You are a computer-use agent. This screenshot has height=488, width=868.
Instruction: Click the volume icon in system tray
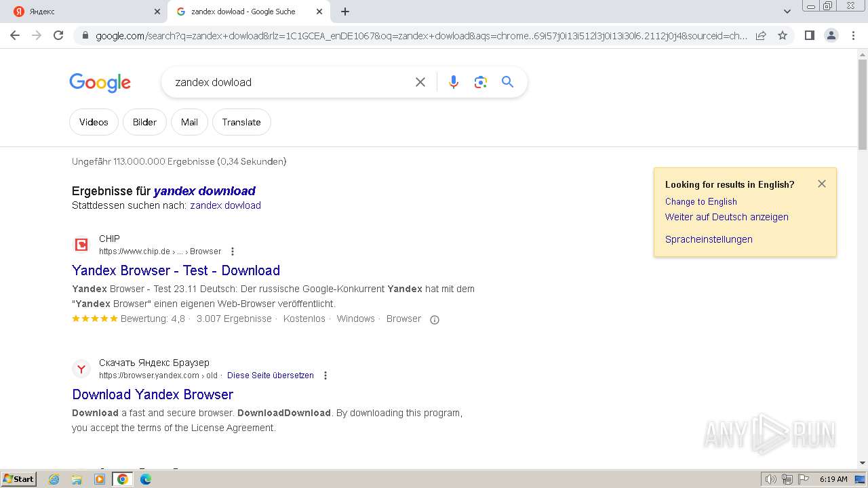click(x=771, y=479)
